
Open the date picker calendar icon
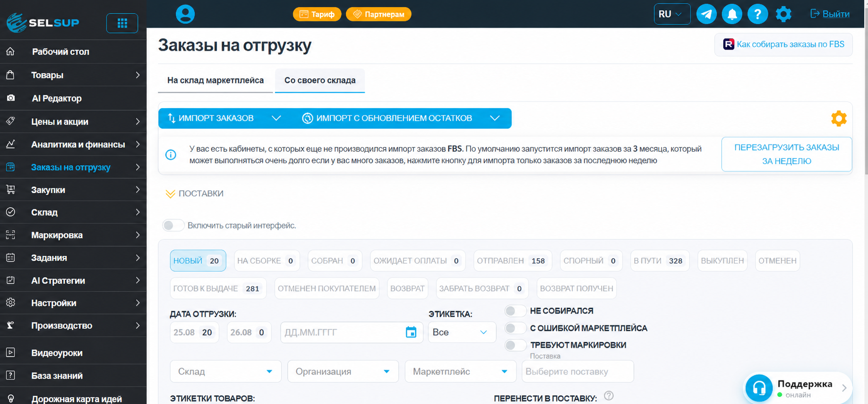[411, 332]
